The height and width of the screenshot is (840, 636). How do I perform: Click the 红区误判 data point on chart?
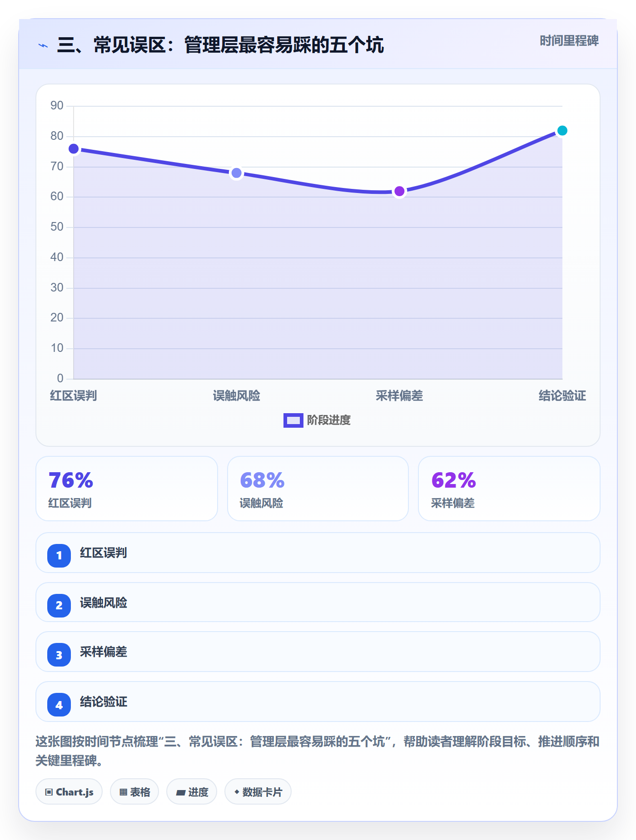point(74,149)
